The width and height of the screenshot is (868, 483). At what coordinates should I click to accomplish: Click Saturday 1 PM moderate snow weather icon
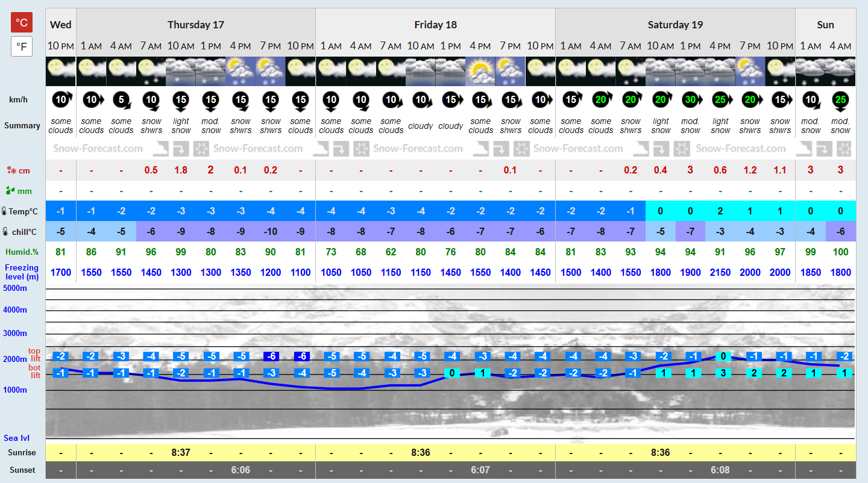click(690, 72)
